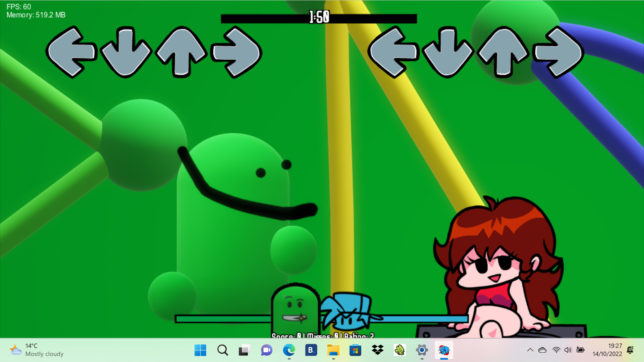Show hidden system tray icons
Screen dimensions: 644x362
(x=530, y=350)
